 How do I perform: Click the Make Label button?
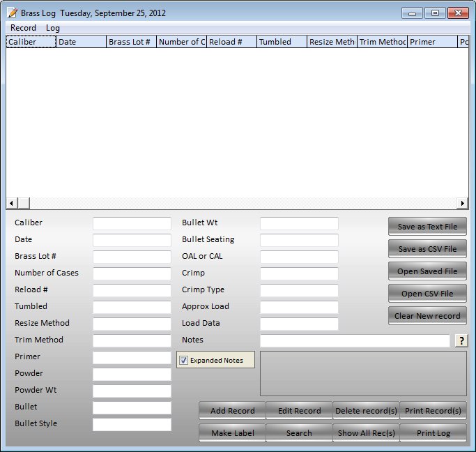[x=232, y=433]
